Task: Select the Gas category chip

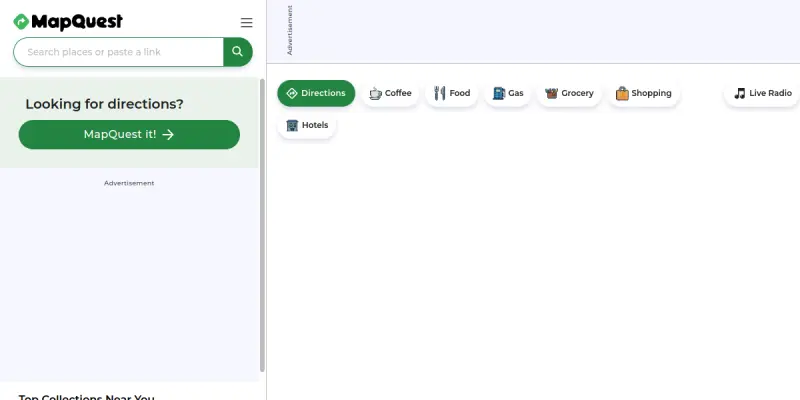Action: click(508, 93)
